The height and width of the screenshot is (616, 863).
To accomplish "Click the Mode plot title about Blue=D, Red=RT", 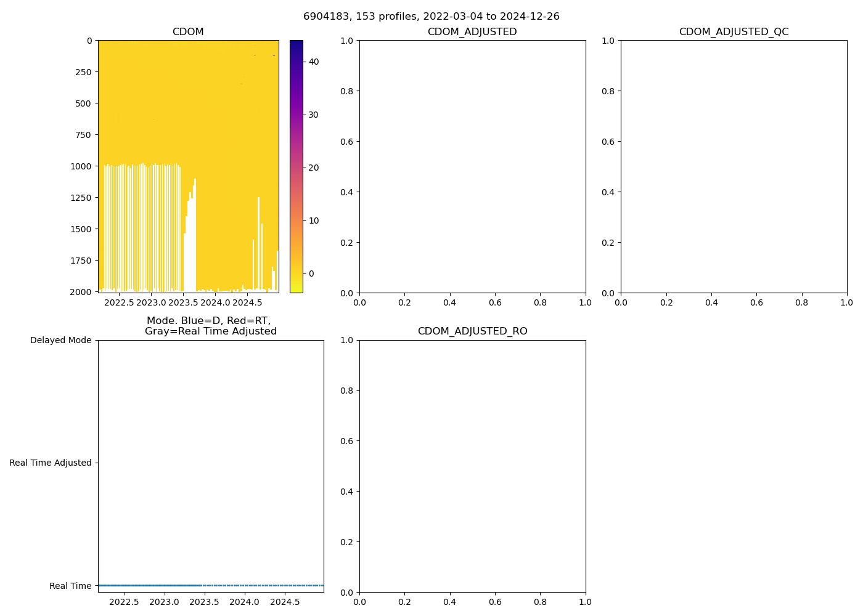I will point(210,326).
